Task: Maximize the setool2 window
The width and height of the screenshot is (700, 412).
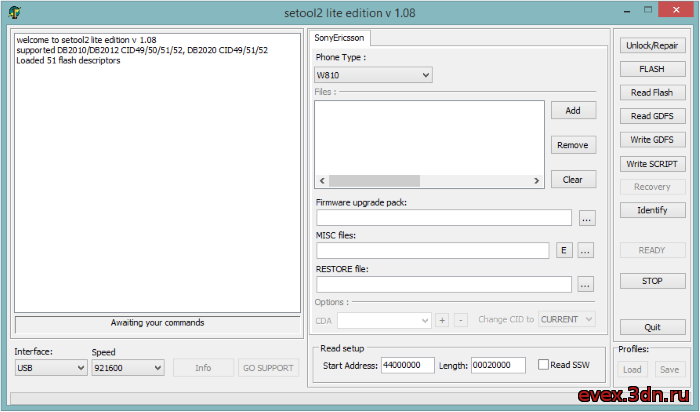Action: click(x=648, y=10)
